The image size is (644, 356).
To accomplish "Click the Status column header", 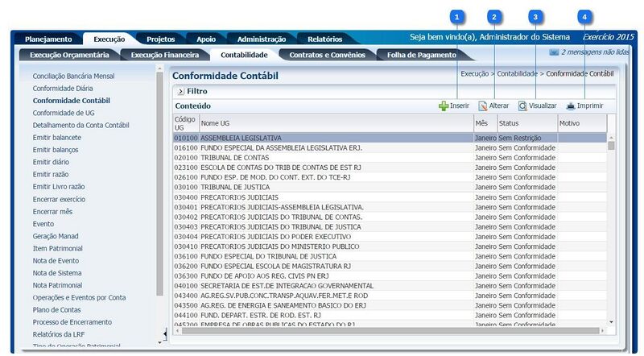I will click(509, 123).
